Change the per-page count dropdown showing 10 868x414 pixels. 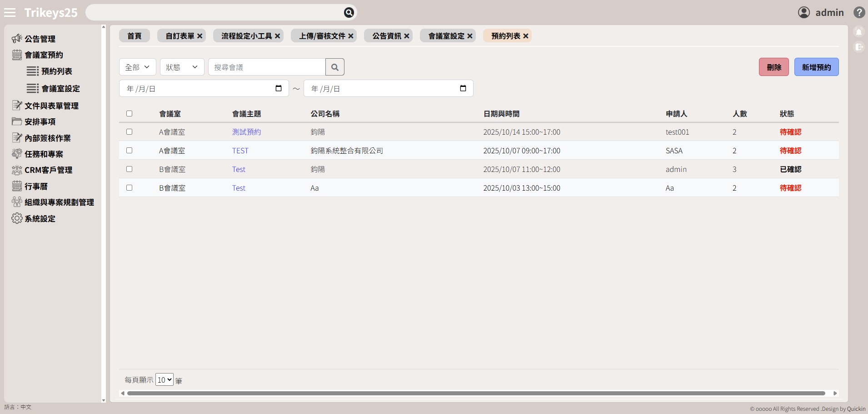pos(164,380)
